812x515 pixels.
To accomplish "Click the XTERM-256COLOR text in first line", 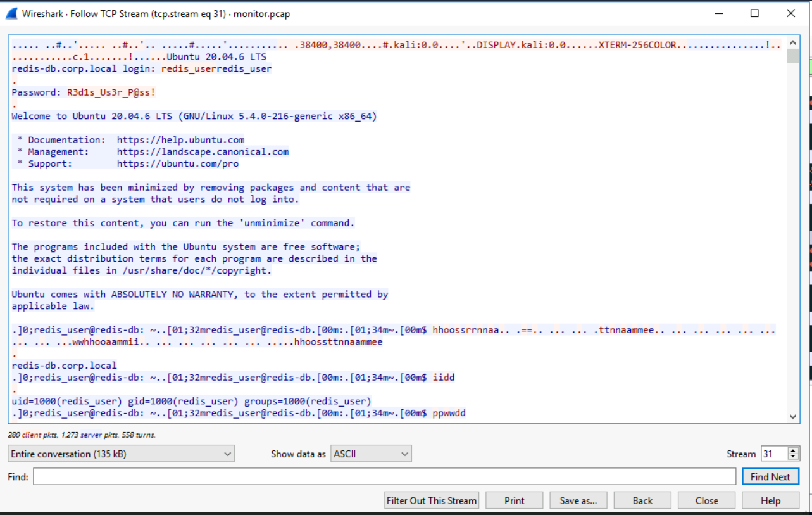I will tap(637, 45).
